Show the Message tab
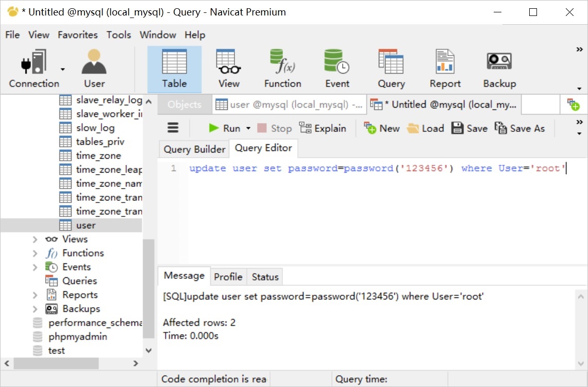Screen dimensions: 588x387 point(184,276)
